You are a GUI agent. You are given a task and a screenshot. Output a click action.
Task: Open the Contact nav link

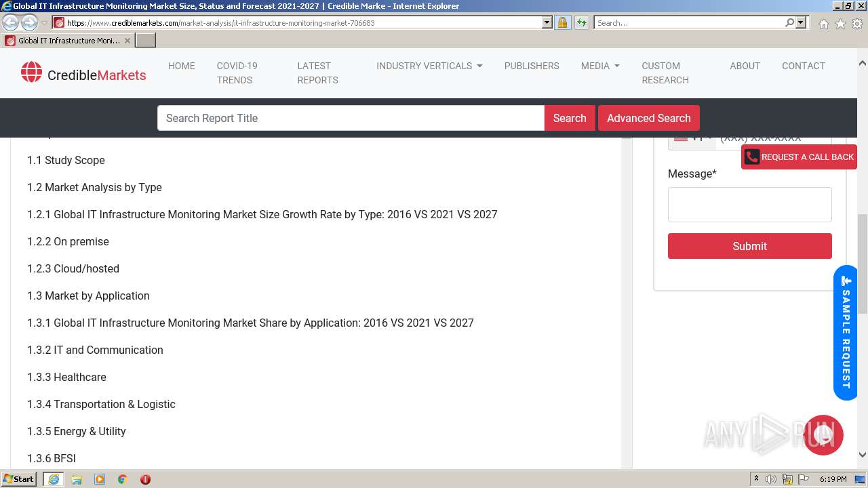(804, 66)
